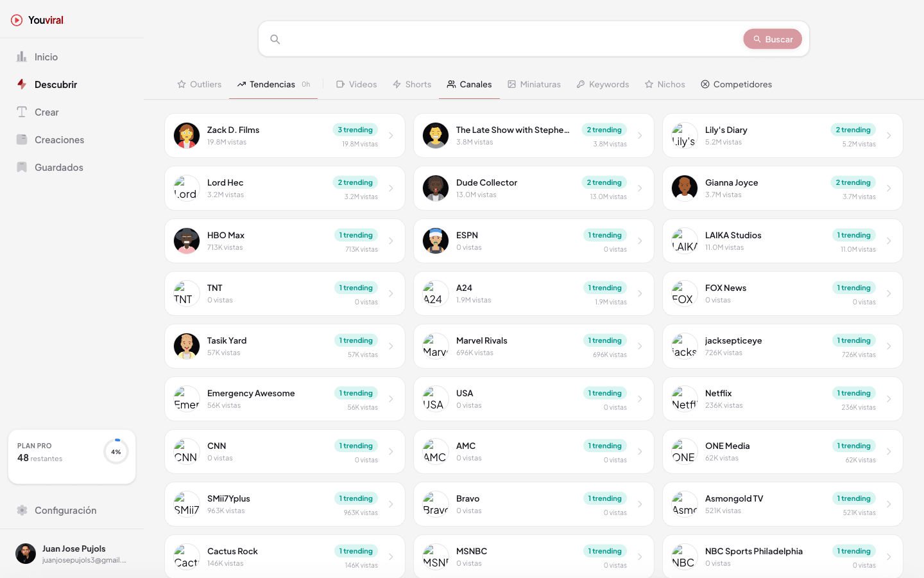Open the USA channel card
Screen dimensions: 924x578
[x=534, y=399]
